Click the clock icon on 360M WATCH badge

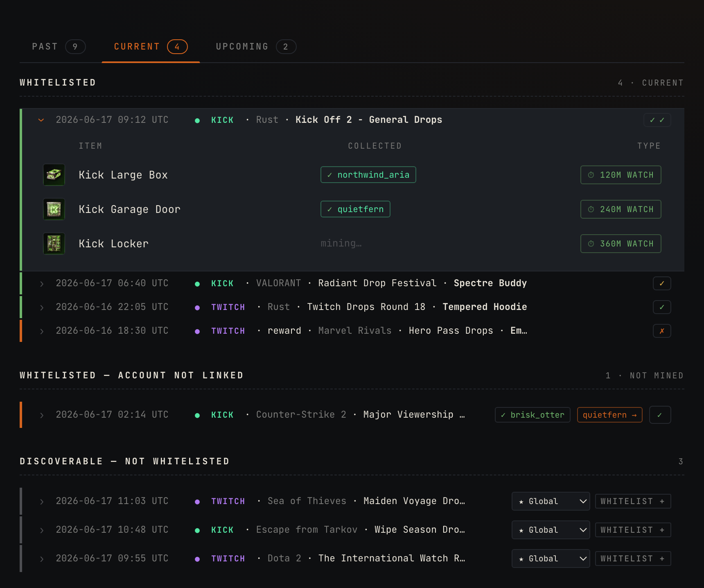pyautogui.click(x=591, y=244)
